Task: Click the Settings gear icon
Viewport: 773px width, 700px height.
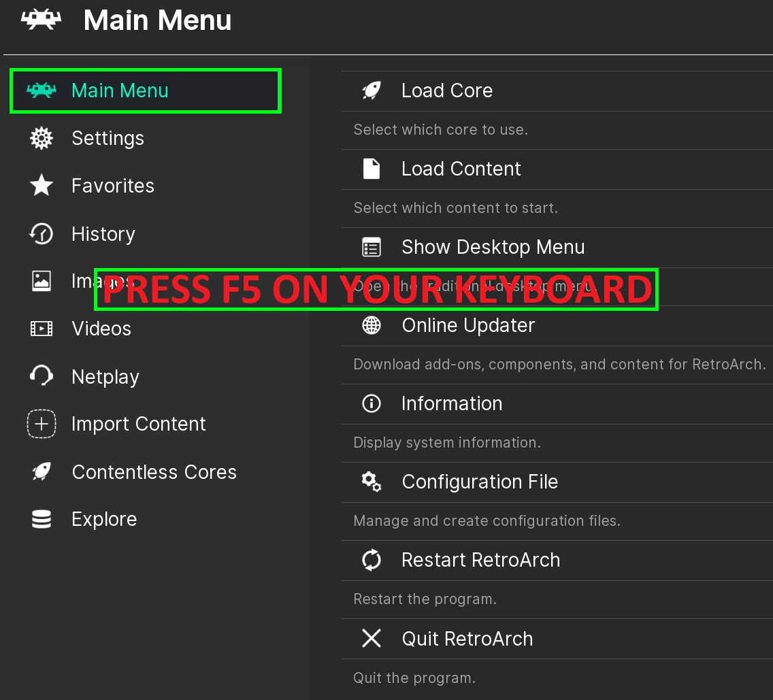Action: 42,138
